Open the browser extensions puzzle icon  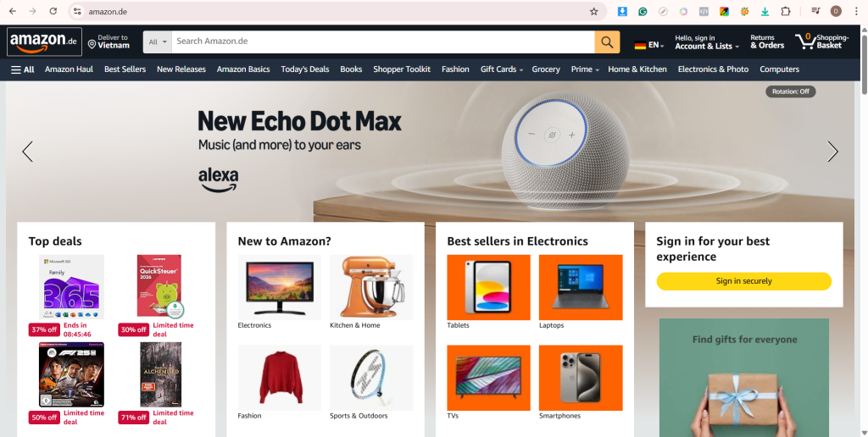coord(786,11)
